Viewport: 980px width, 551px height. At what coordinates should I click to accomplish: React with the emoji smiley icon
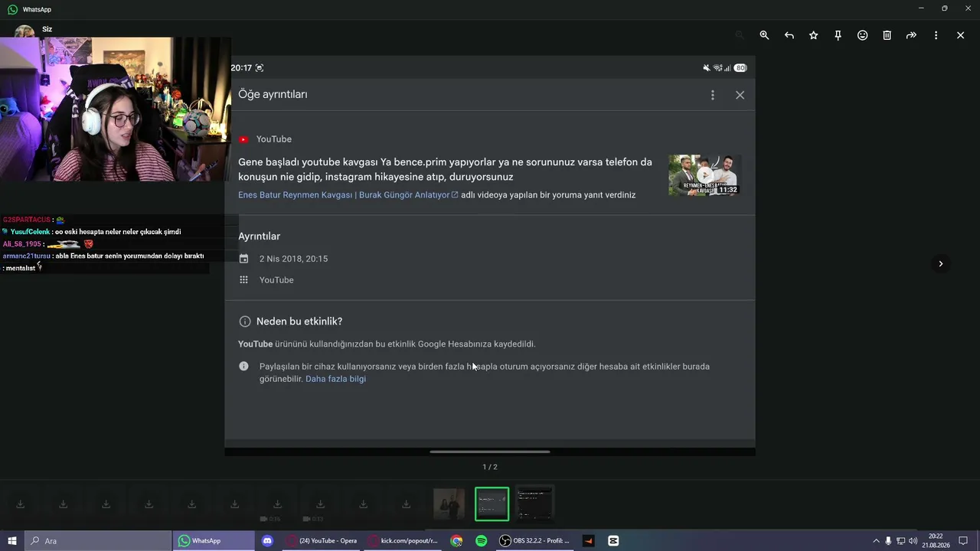point(862,35)
